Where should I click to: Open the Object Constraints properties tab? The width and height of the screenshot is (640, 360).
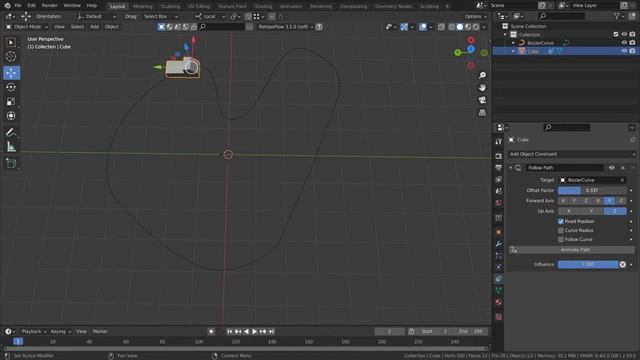pyautogui.click(x=498, y=279)
